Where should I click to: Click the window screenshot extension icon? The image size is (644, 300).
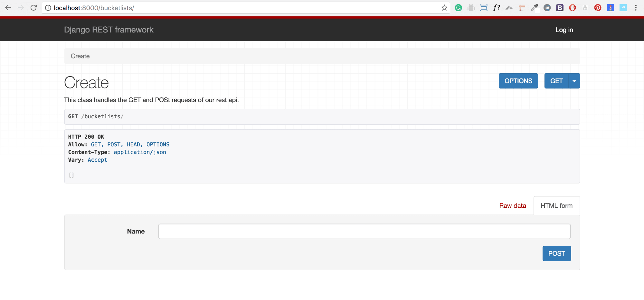tap(484, 8)
